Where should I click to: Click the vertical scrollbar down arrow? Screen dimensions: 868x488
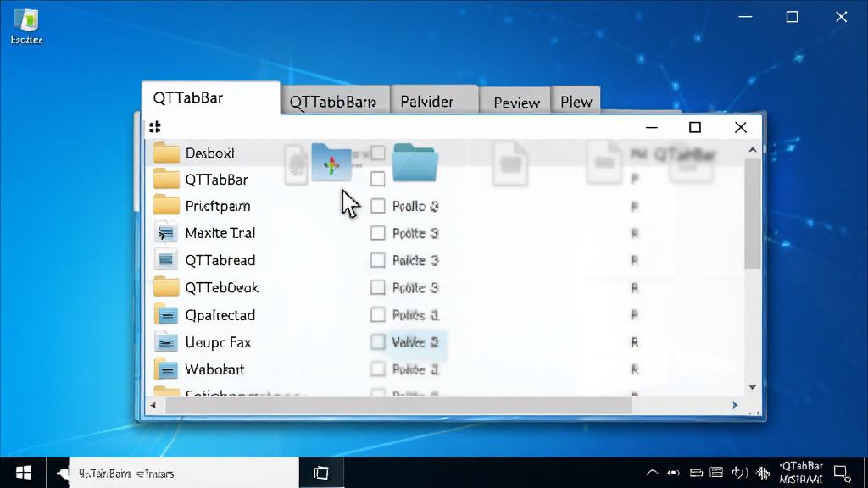click(x=753, y=386)
